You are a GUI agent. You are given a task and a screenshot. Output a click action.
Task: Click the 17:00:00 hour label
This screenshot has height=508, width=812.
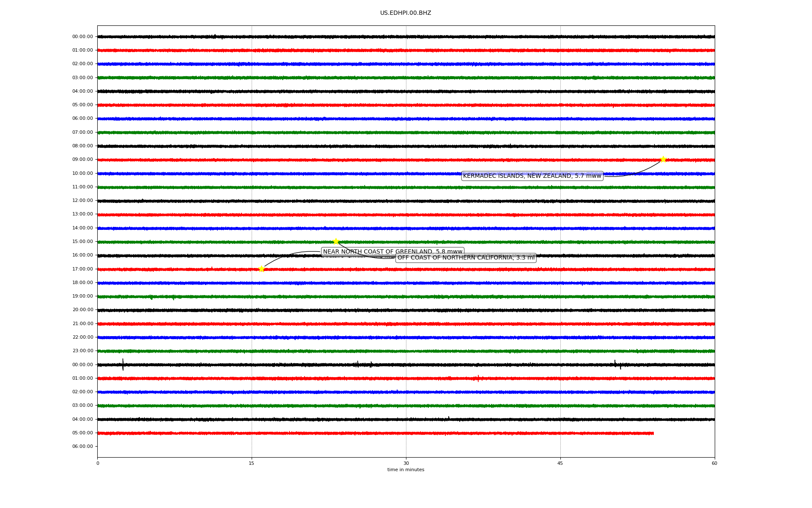82,269
